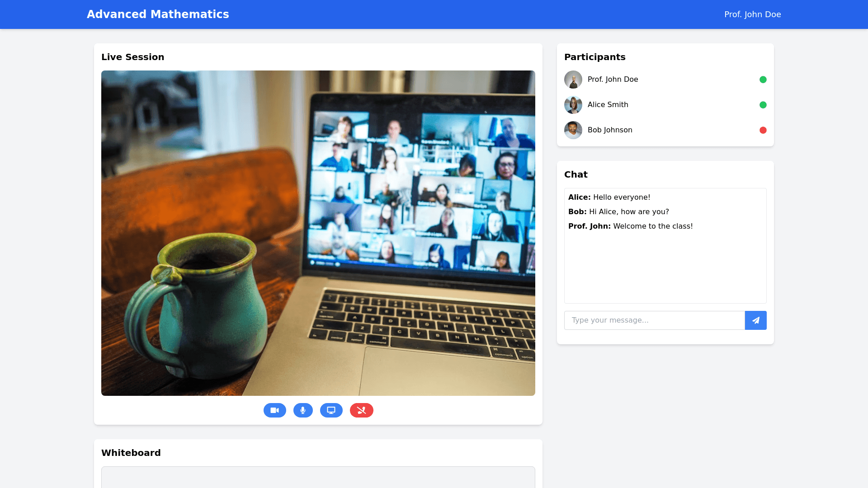Click the live session video feed
This screenshot has width=868, height=488.
(318, 233)
